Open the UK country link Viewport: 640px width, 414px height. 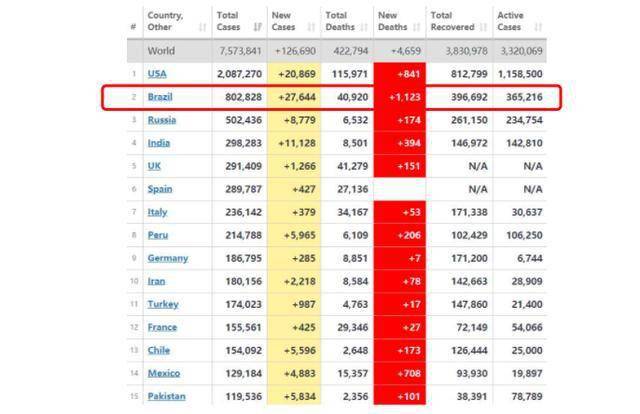click(154, 166)
